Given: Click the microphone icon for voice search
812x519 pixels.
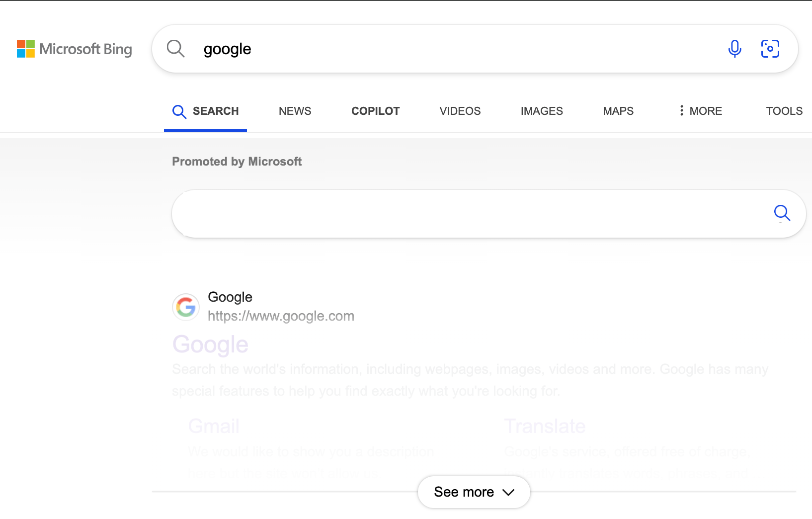Looking at the screenshot, I should tap(734, 48).
